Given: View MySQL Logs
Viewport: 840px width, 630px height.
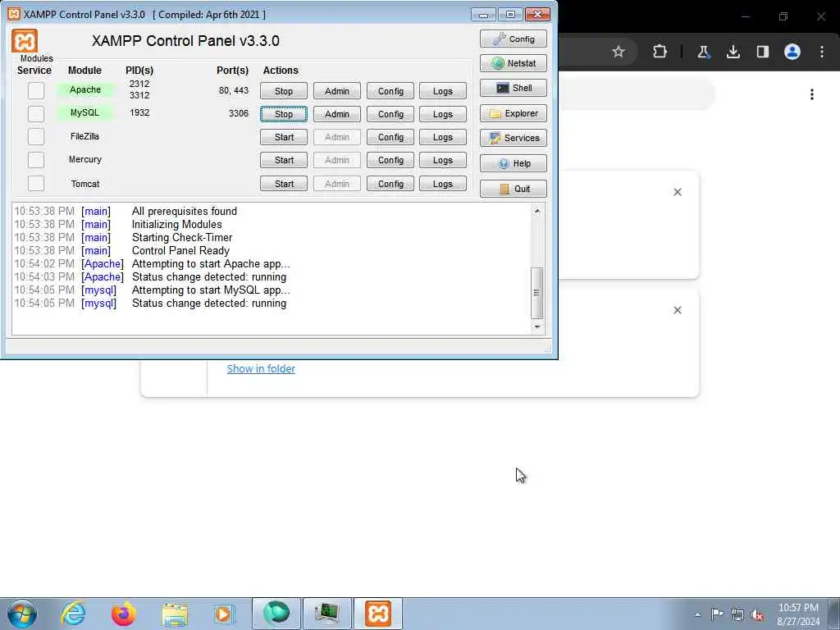Looking at the screenshot, I should (x=442, y=114).
